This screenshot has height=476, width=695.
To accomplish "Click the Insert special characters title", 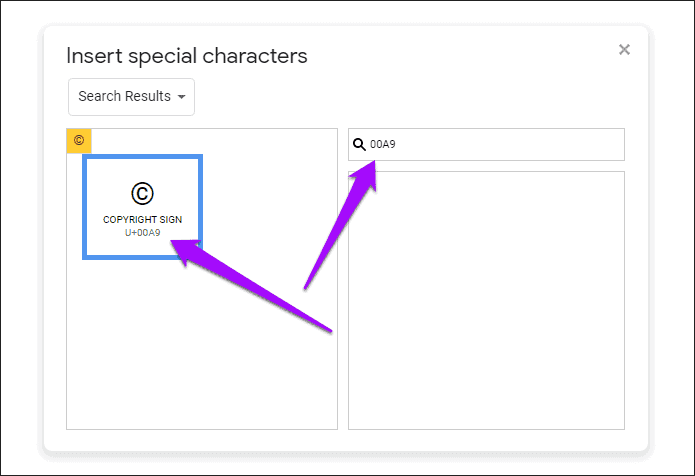I will 187,56.
